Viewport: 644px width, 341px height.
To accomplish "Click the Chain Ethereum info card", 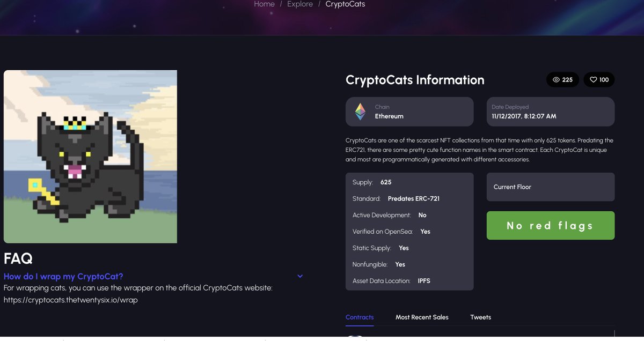I will tap(409, 112).
